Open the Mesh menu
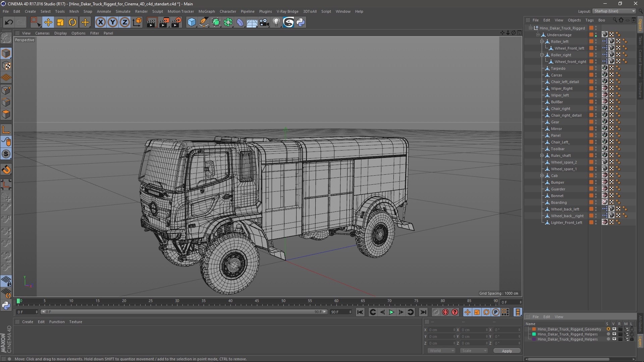Image resolution: width=644 pixels, height=362 pixels. 73,11
